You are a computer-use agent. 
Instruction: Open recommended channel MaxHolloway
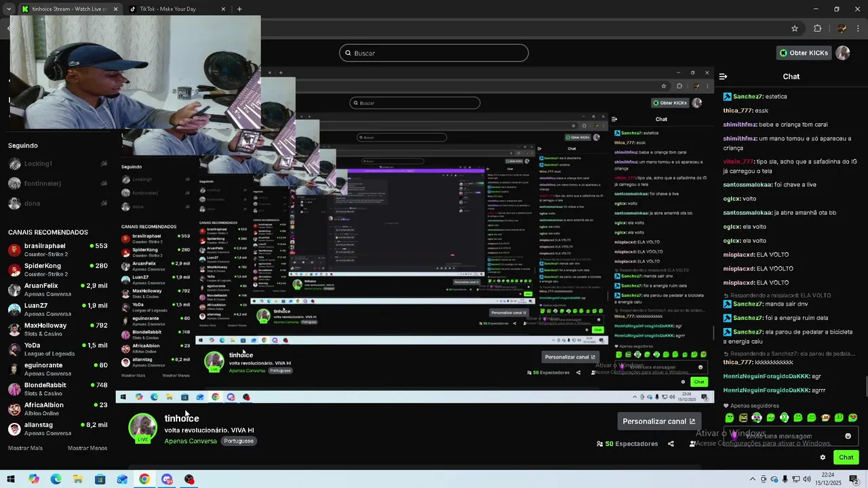[x=58, y=329]
